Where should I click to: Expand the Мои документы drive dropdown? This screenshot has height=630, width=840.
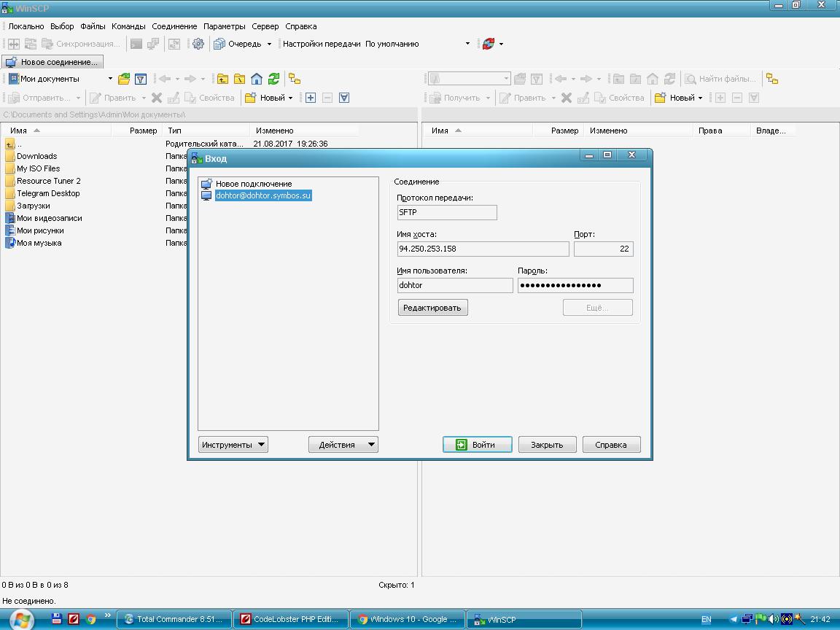point(110,79)
